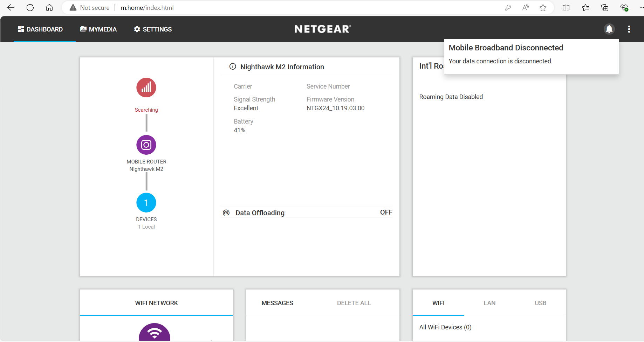
Task: Click the Nighthawk M2 Information info icon
Action: (233, 66)
